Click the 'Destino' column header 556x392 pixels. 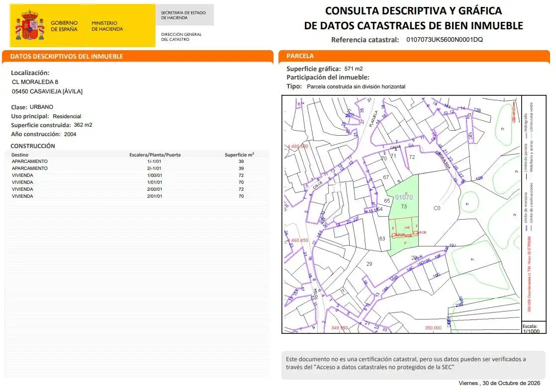(20, 155)
